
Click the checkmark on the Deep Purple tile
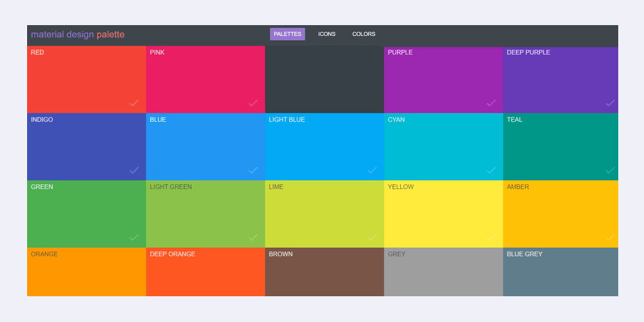611,103
